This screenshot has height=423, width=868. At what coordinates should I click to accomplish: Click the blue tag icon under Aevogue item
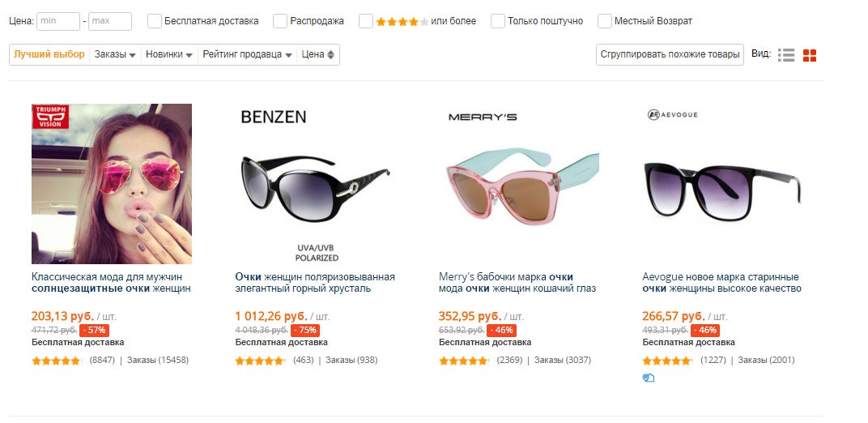pyautogui.click(x=649, y=378)
